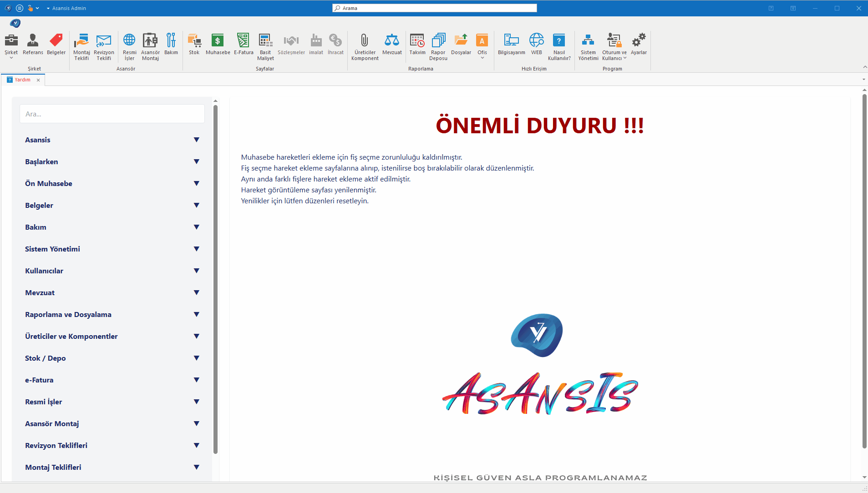Click the Ara help search field
868x493 pixels.
coord(112,114)
